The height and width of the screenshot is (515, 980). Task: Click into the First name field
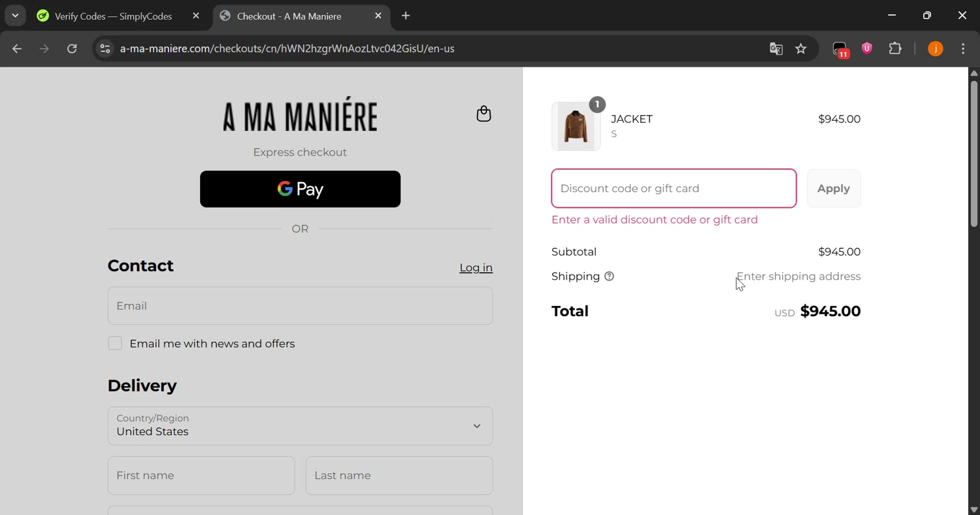[201, 476]
